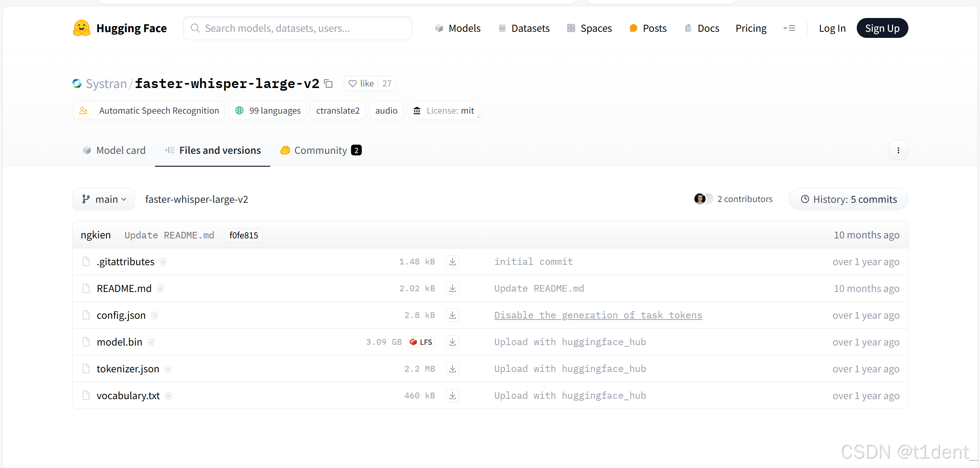Screen dimensions: 980x468
Task: Click Disable the generation of task tokens link
Action: pos(598,315)
